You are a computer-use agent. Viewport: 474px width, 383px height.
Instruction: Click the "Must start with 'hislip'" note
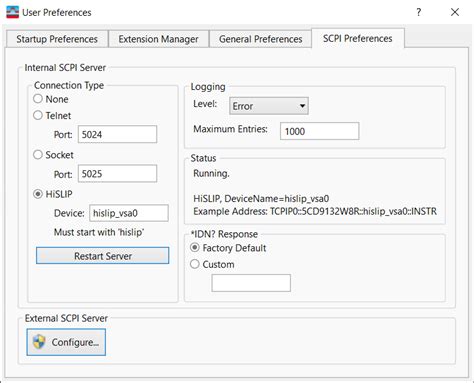pos(99,232)
